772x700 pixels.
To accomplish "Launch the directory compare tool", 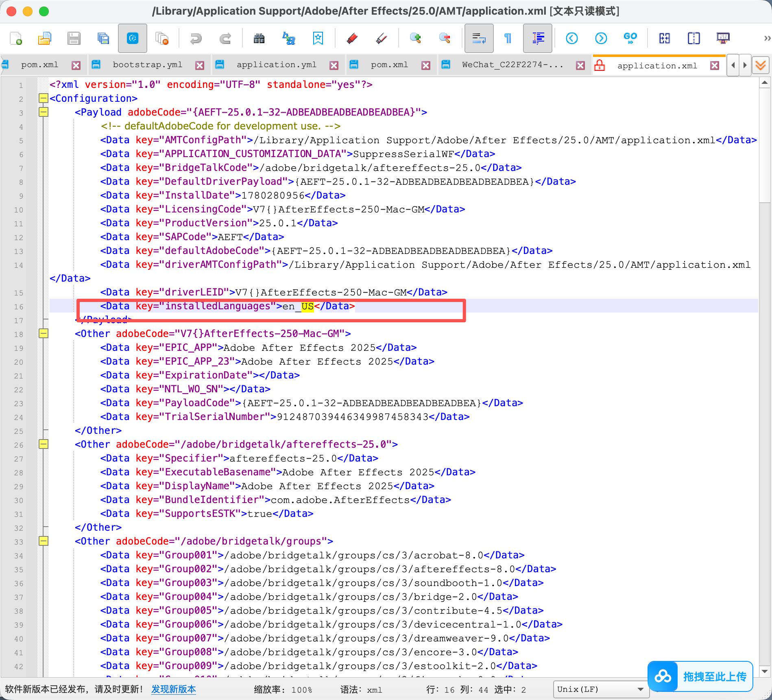I will [694, 38].
